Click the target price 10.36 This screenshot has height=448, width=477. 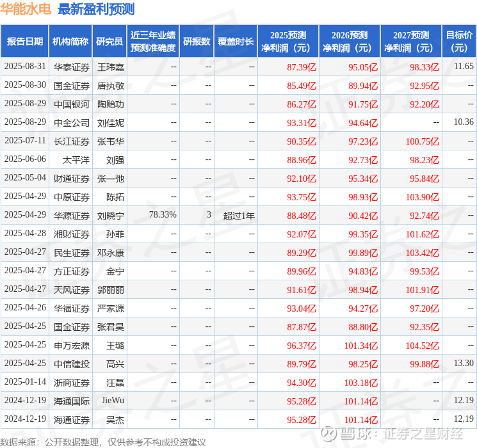tap(464, 122)
